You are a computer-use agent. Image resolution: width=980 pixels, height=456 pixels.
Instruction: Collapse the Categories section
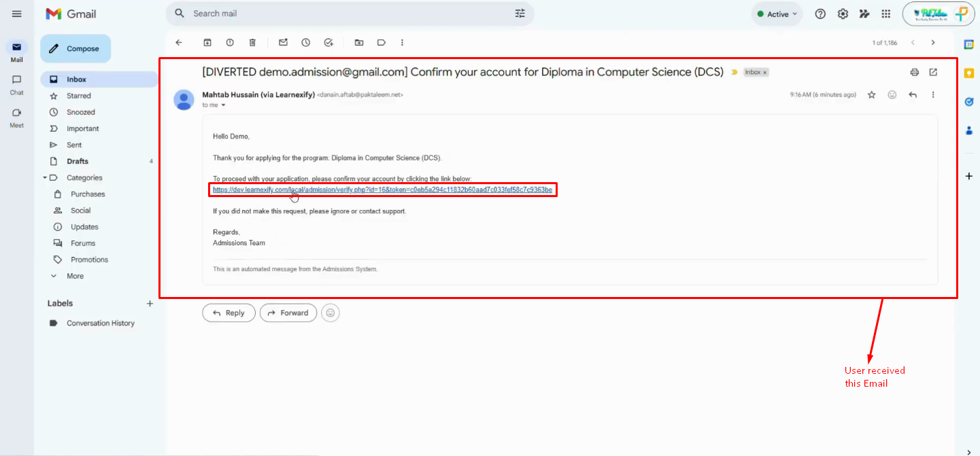pos(45,178)
